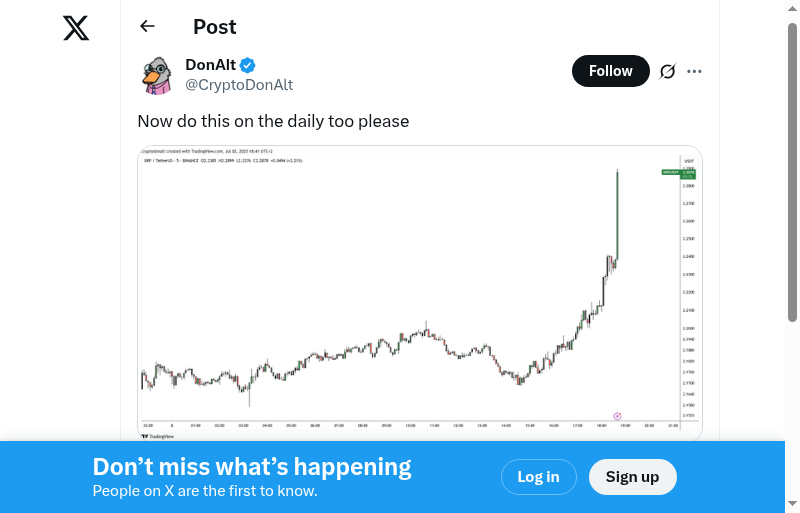Click the scrollbar down arrow
Image resolution: width=800 pixels, height=513 pixels.
tap(793, 504)
